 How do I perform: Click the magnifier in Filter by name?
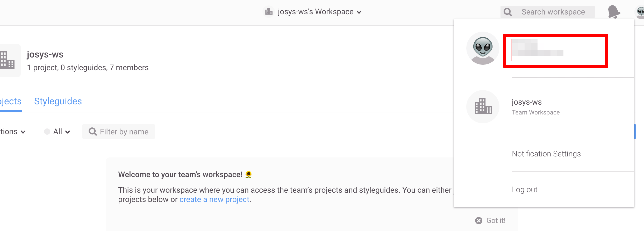click(92, 132)
